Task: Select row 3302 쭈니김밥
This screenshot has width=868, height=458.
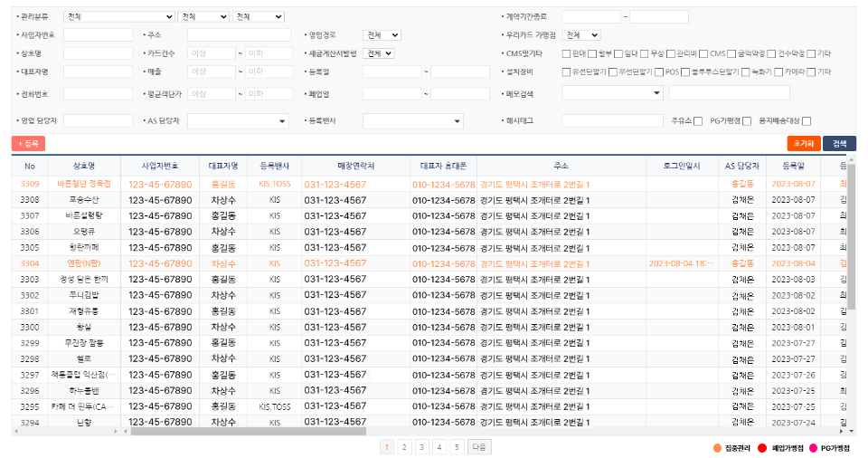Action: (x=429, y=295)
